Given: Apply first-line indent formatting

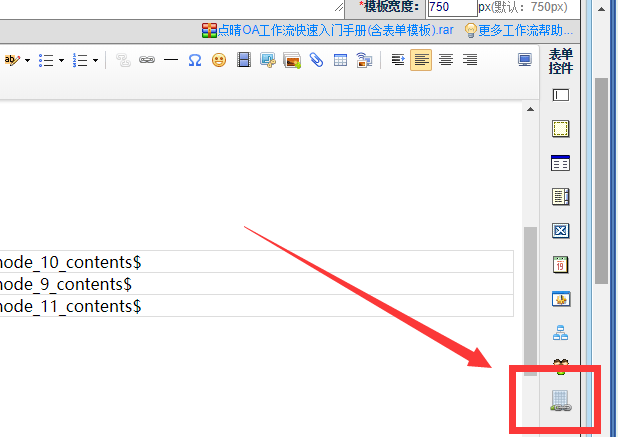Looking at the screenshot, I should (398, 60).
